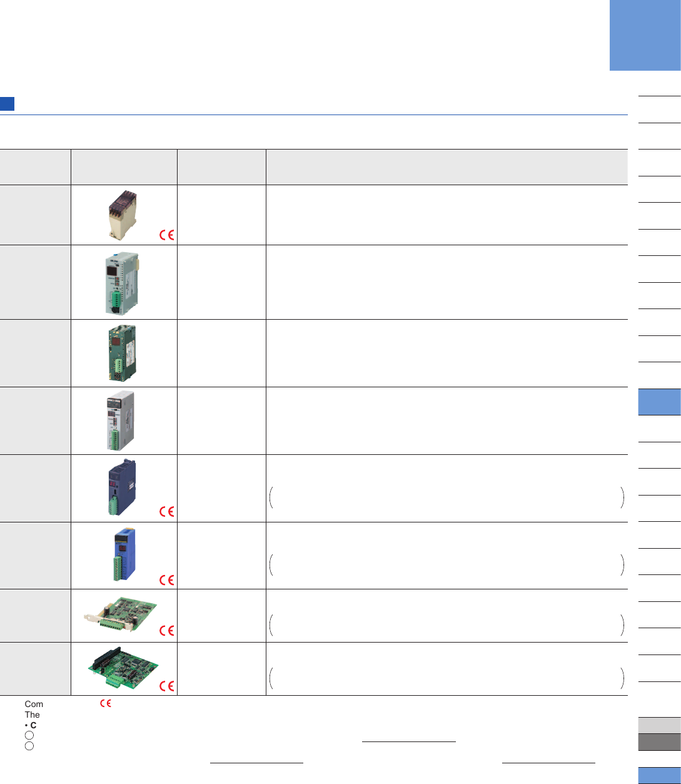This screenshot has height=784, width=681.
Task: Click CE mark beside bright blue controller
Action: tap(166, 579)
